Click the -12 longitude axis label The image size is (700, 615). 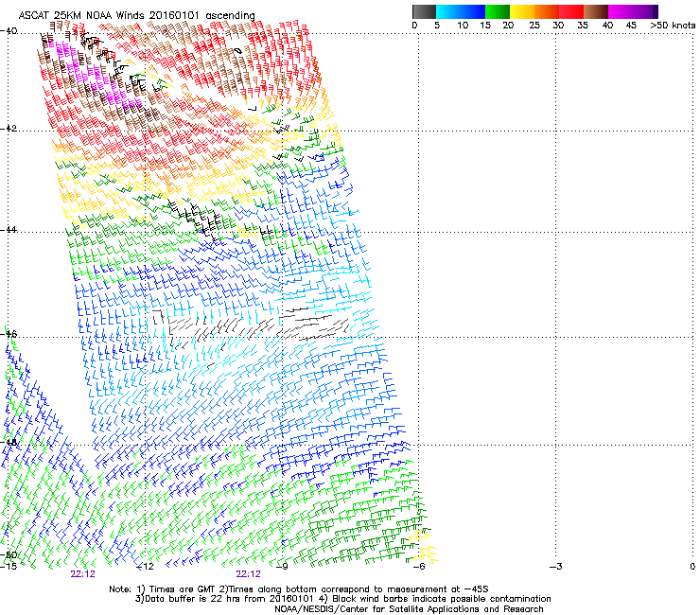coord(145,567)
